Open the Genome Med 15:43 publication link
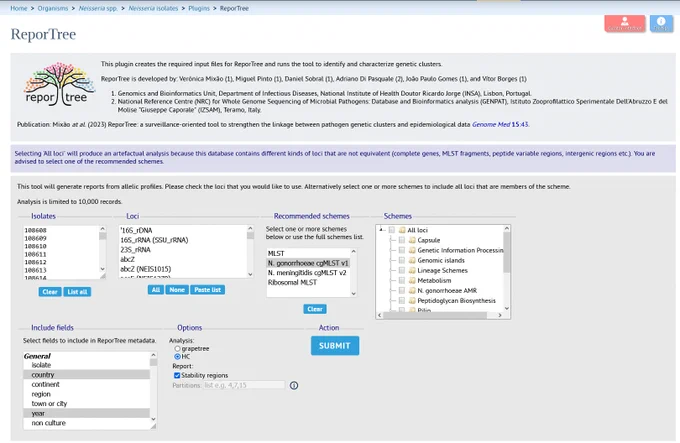Image resolution: width=680 pixels, height=443 pixels. tap(500, 124)
